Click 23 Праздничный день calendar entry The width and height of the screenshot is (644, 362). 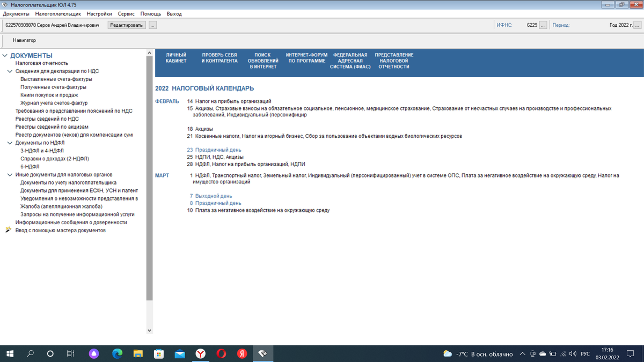[214, 150]
